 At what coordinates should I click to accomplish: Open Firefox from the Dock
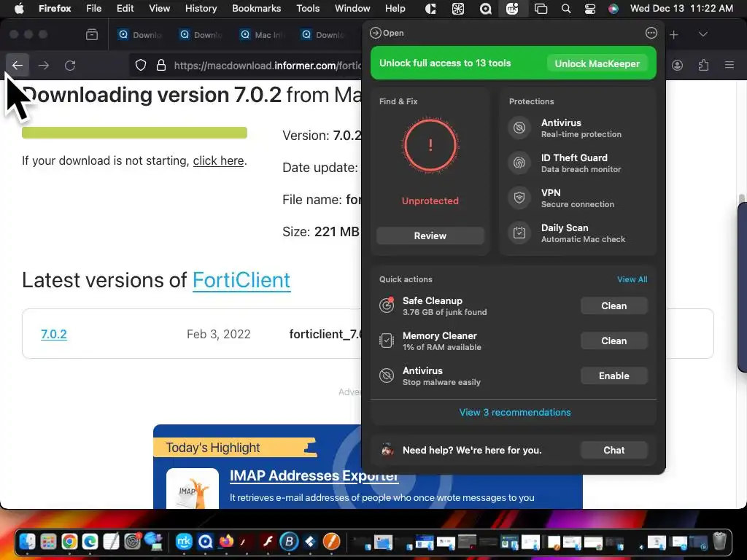[226, 542]
